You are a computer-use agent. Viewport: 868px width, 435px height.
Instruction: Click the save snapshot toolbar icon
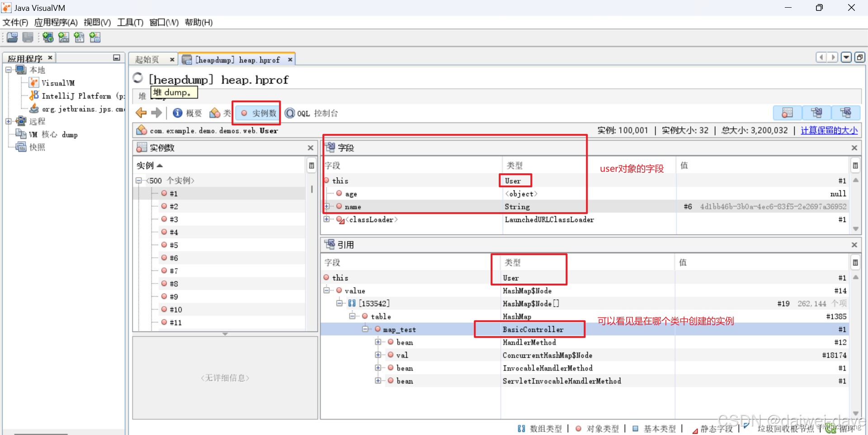click(x=28, y=38)
